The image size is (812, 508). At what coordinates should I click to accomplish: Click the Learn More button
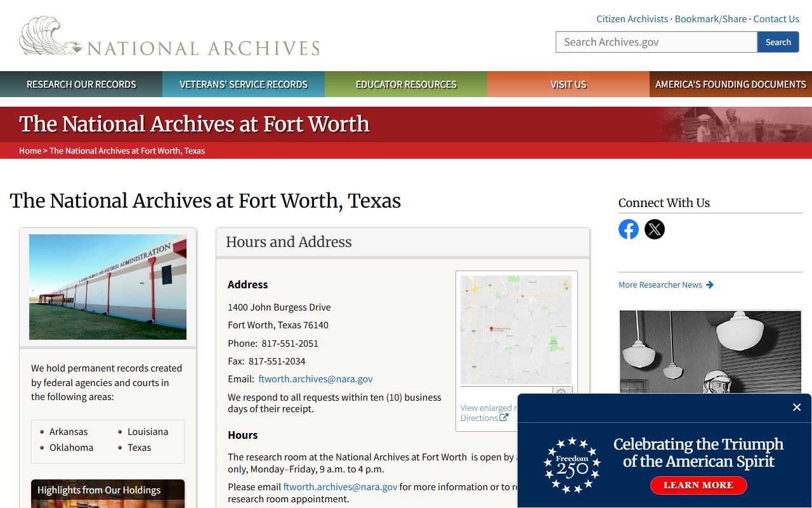click(698, 485)
